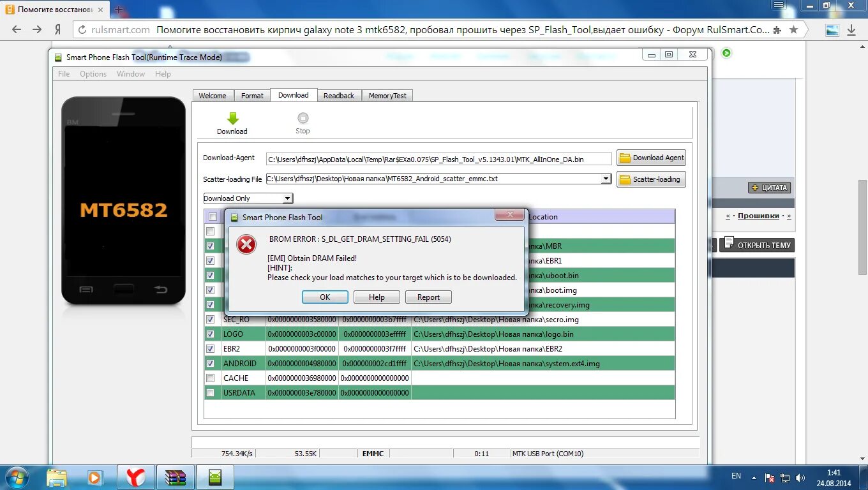Click the Download Agent browse button
This screenshot has height=490, width=868.
click(652, 158)
